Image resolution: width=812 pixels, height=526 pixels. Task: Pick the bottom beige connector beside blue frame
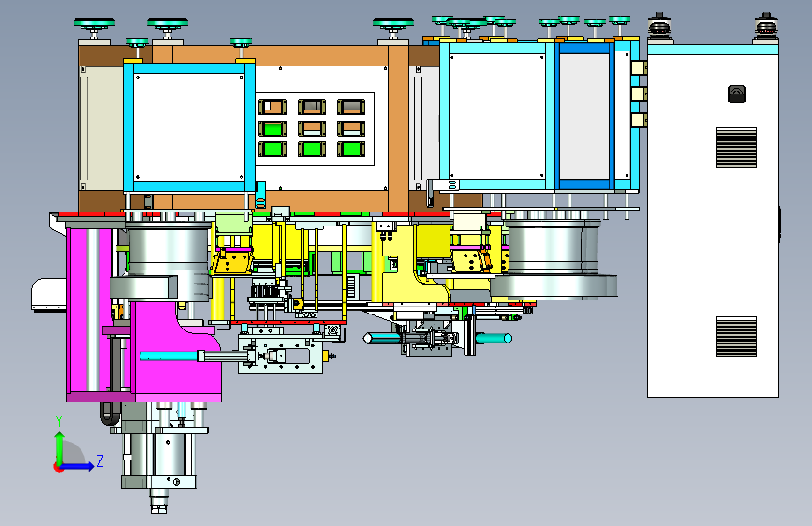click(639, 121)
